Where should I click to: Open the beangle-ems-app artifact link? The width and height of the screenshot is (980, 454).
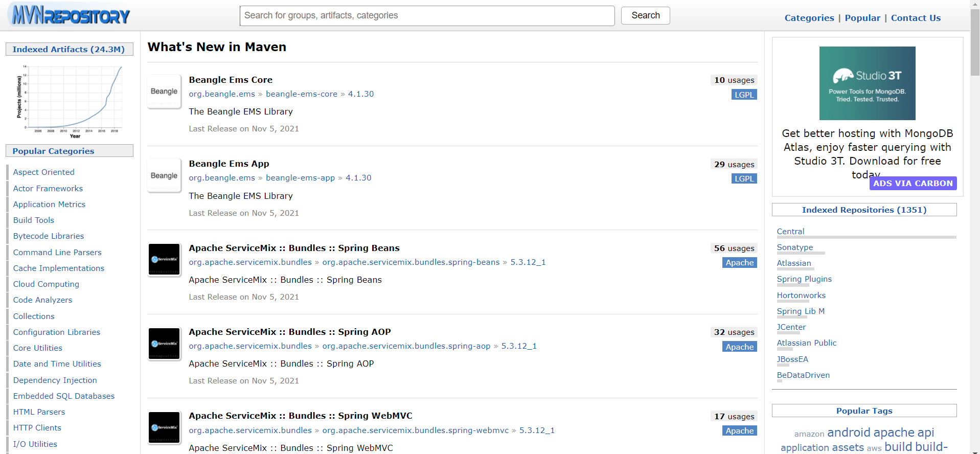[x=301, y=178]
